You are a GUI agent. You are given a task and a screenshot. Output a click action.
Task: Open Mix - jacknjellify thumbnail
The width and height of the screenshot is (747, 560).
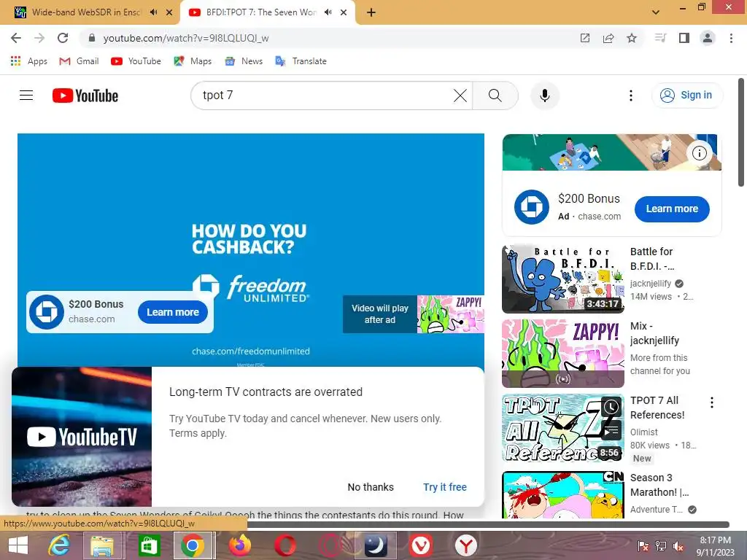click(x=562, y=354)
